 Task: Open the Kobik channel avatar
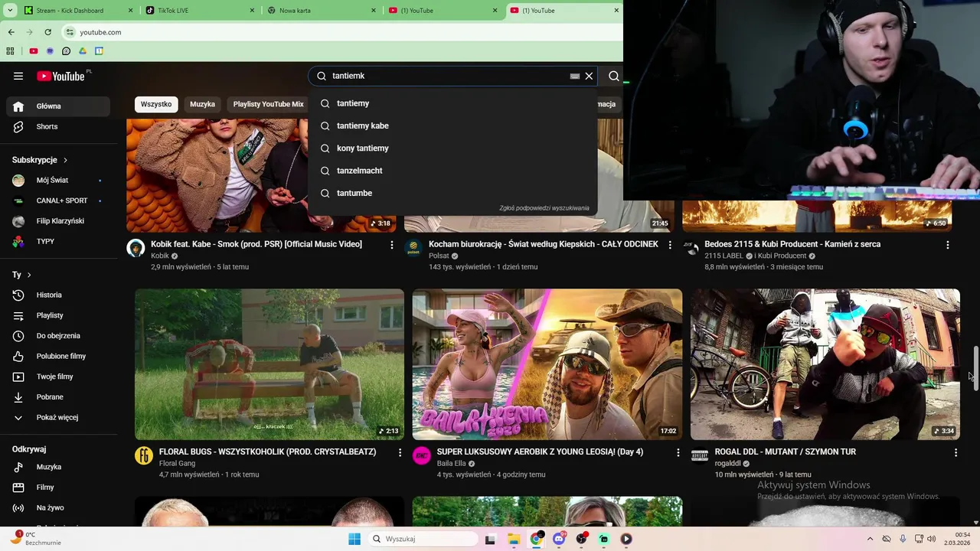tap(136, 248)
